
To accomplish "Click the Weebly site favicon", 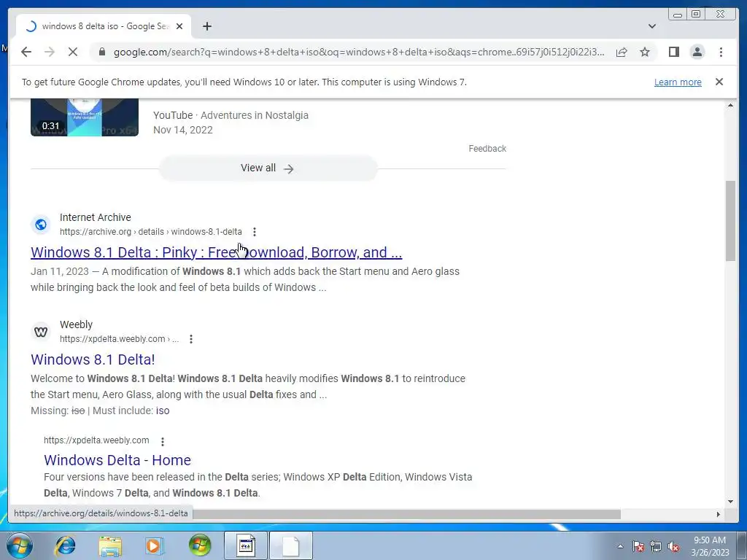I will coord(41,332).
